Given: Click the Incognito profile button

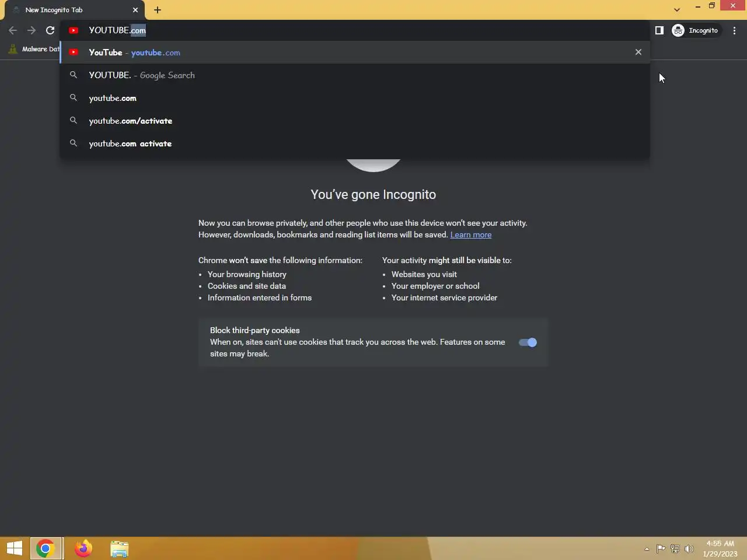Looking at the screenshot, I should [x=696, y=30].
